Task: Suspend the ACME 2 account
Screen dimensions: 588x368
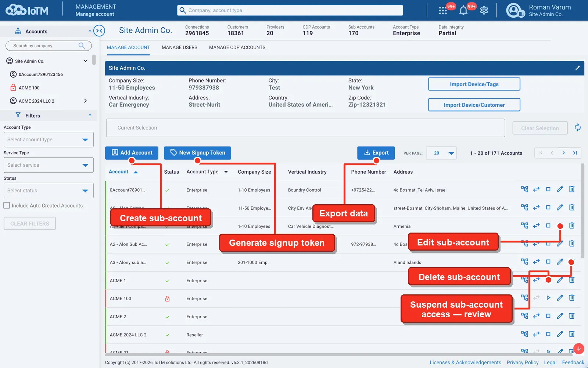Action: tap(548, 316)
